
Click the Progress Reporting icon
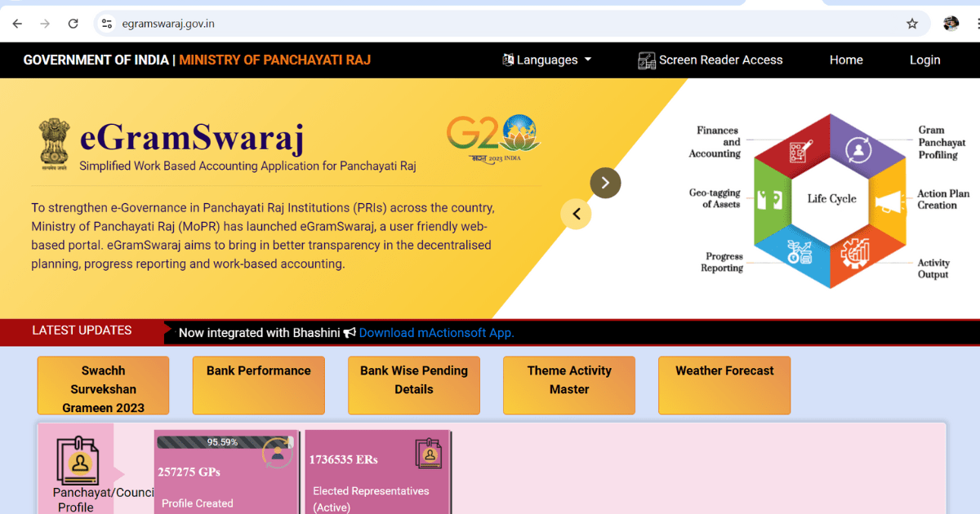click(798, 251)
